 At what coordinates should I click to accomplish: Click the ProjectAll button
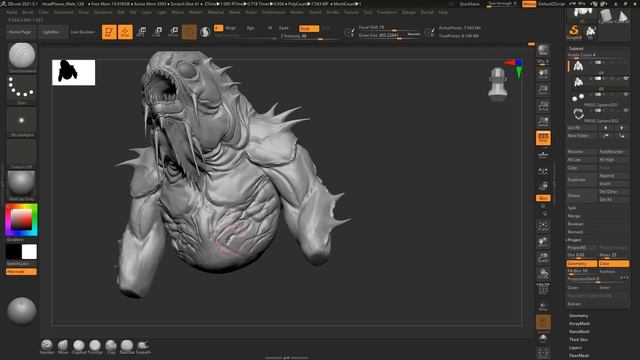click(582, 248)
